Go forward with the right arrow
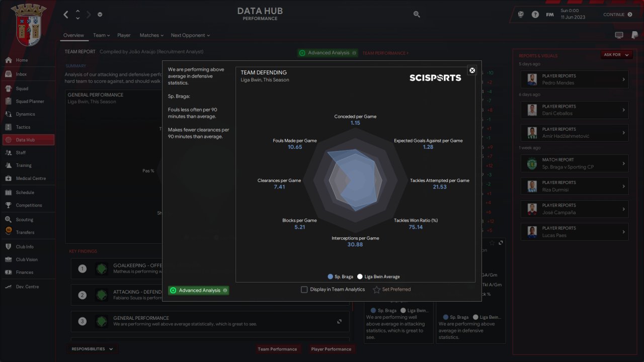Screen dimensions: 644x362 (89, 15)
